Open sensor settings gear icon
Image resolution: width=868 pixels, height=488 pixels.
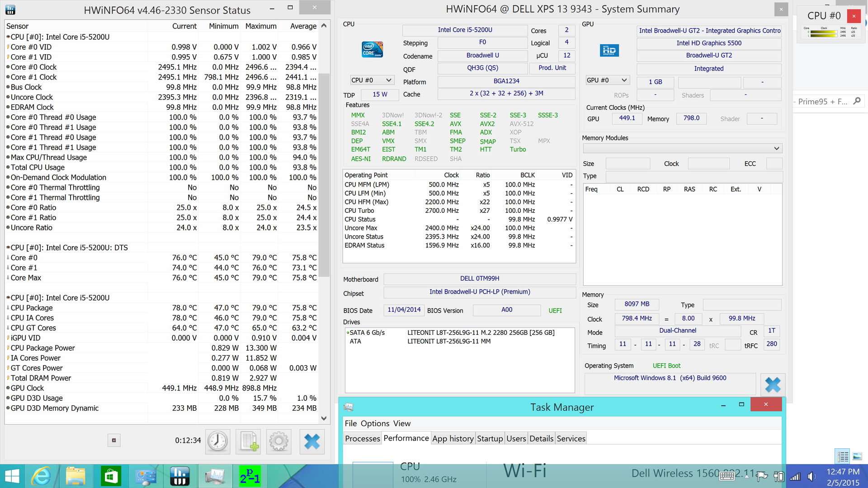tap(278, 441)
